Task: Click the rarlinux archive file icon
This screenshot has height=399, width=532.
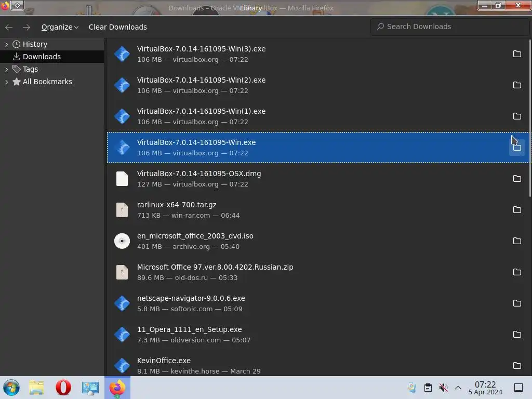Action: (122, 210)
